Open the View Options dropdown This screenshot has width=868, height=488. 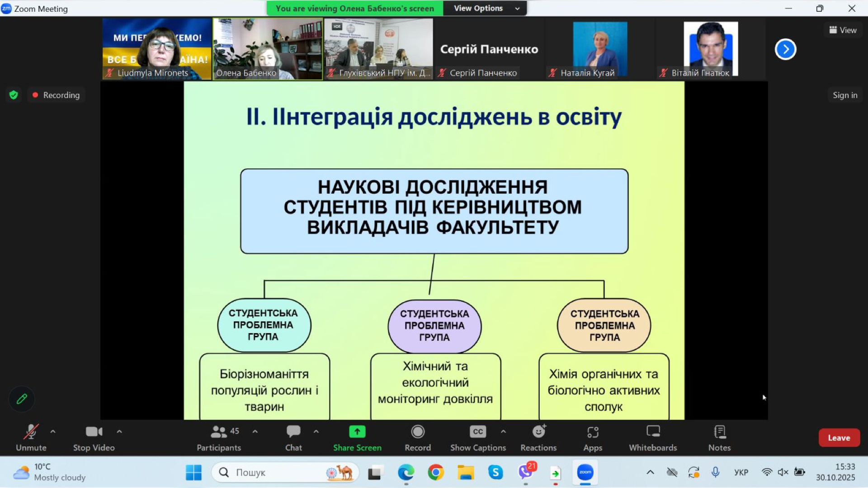pos(485,8)
